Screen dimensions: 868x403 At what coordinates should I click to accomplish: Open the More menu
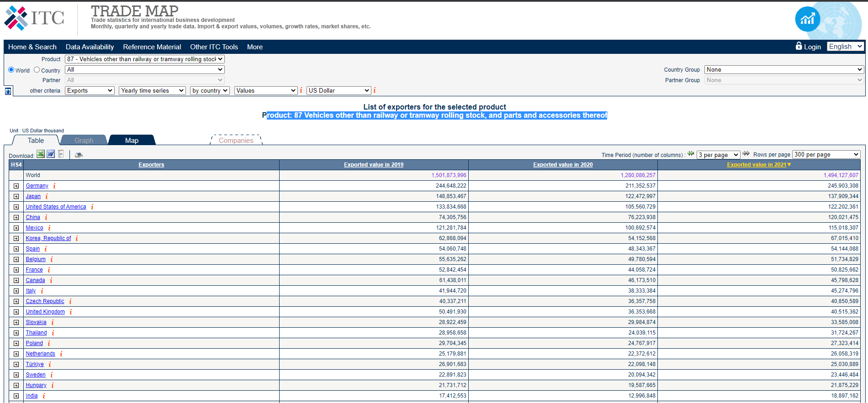coord(255,47)
